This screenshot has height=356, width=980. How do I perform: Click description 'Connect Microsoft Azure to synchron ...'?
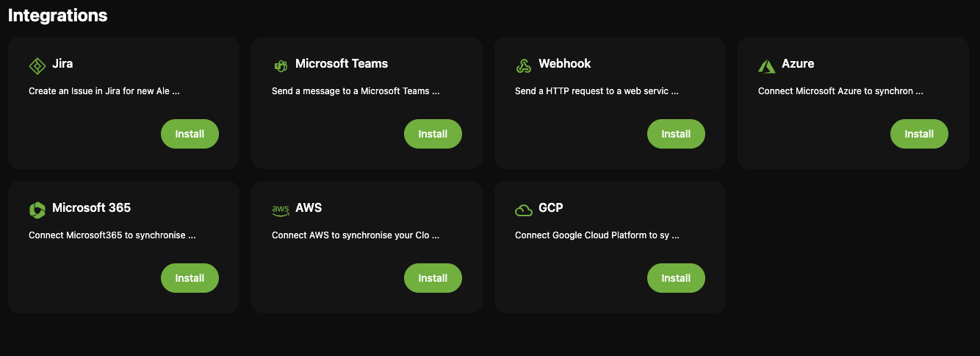(840, 92)
